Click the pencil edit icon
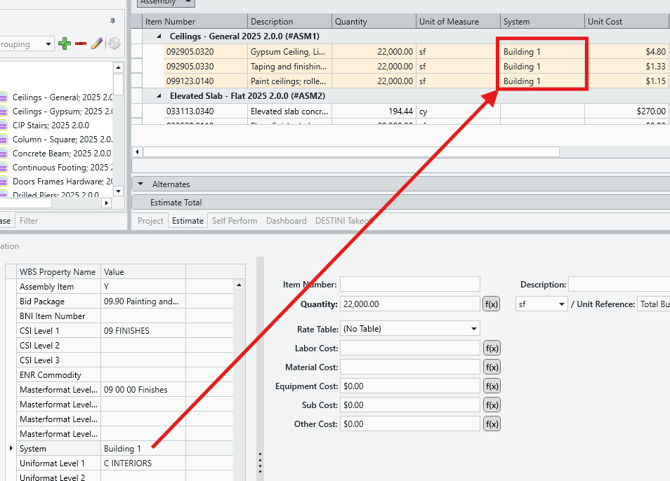The height and width of the screenshot is (481, 670). (97, 44)
